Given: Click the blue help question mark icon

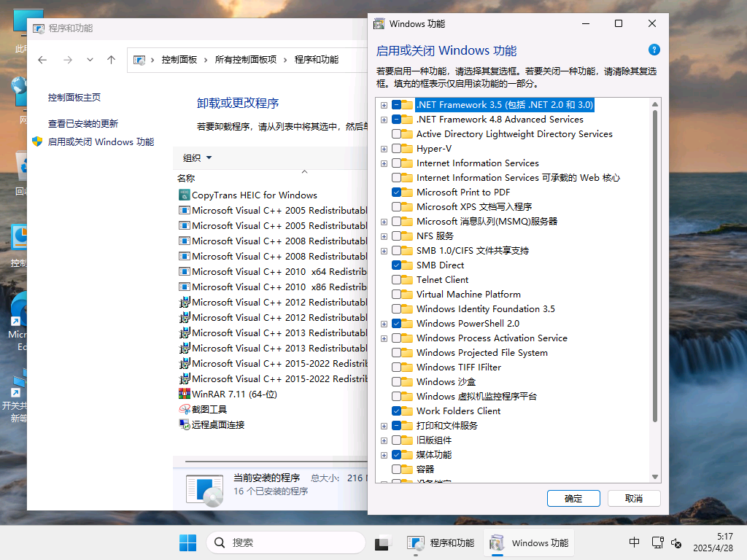Looking at the screenshot, I should tap(654, 50).
